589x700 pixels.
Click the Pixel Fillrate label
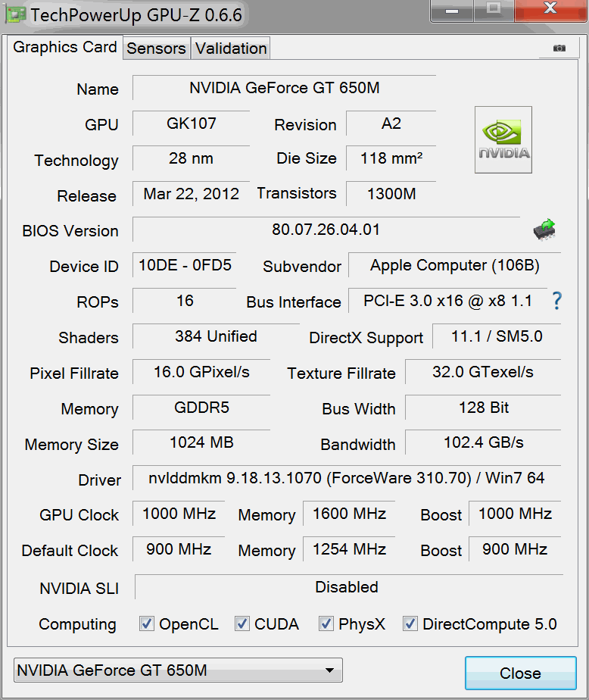click(x=74, y=373)
